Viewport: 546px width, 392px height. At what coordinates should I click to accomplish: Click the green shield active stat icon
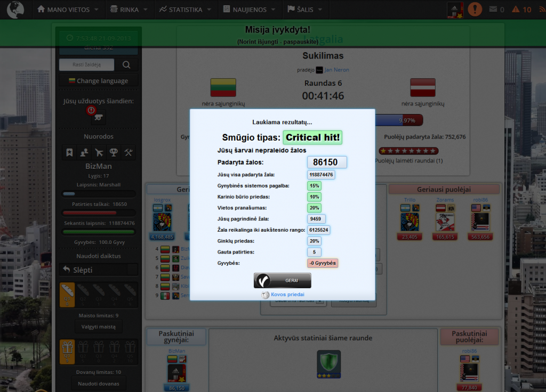click(328, 364)
